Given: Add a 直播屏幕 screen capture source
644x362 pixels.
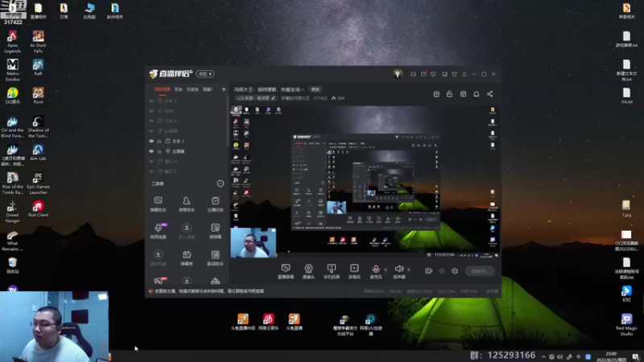Looking at the screenshot, I should click(x=286, y=271).
